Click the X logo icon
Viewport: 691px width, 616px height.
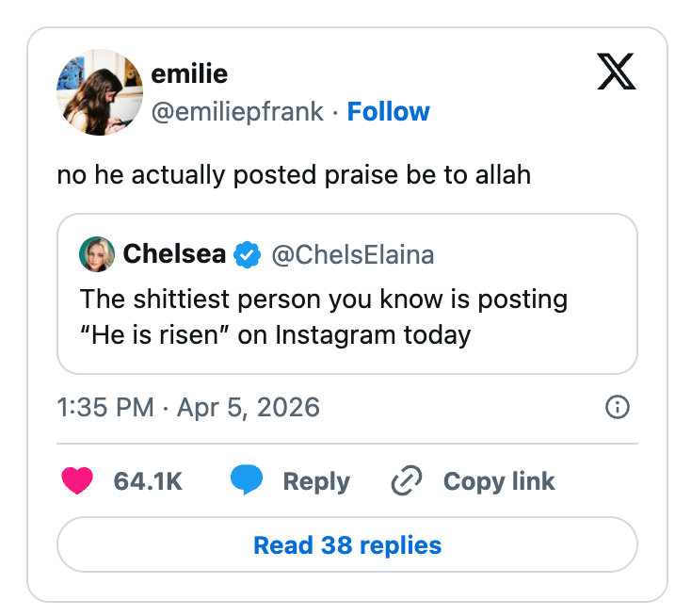point(617,72)
